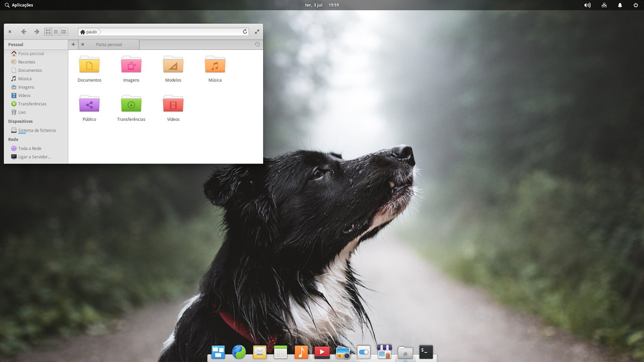Switch to icon grid view
The width and height of the screenshot is (644, 362).
click(x=48, y=32)
